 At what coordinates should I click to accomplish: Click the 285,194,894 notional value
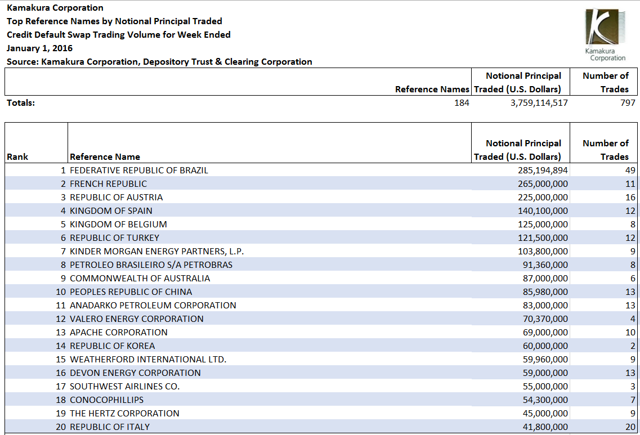(x=543, y=170)
